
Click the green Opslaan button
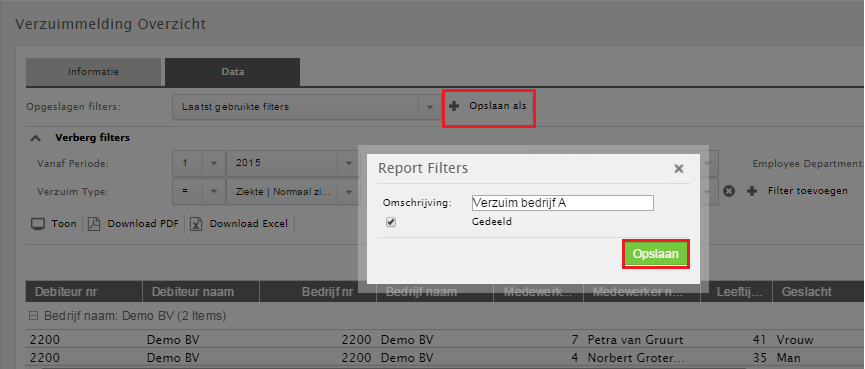655,254
